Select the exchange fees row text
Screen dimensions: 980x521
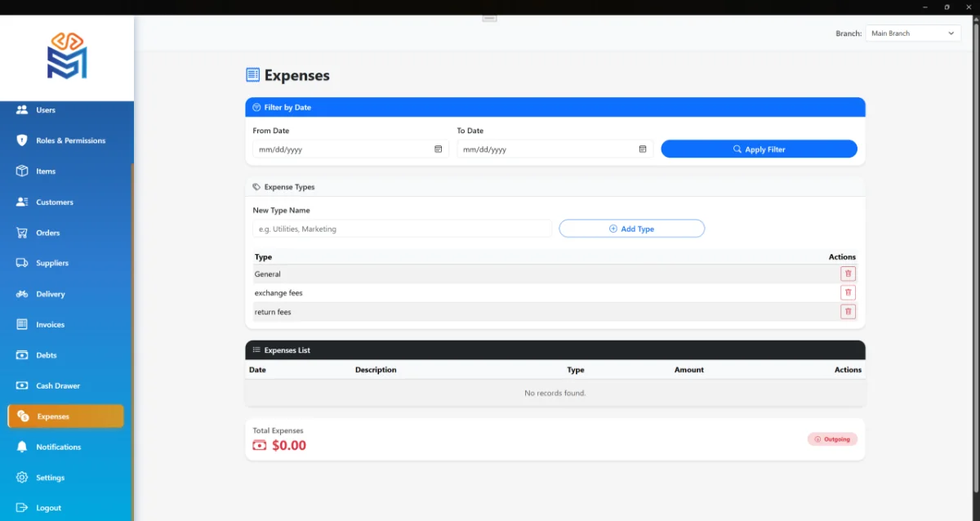coord(278,292)
